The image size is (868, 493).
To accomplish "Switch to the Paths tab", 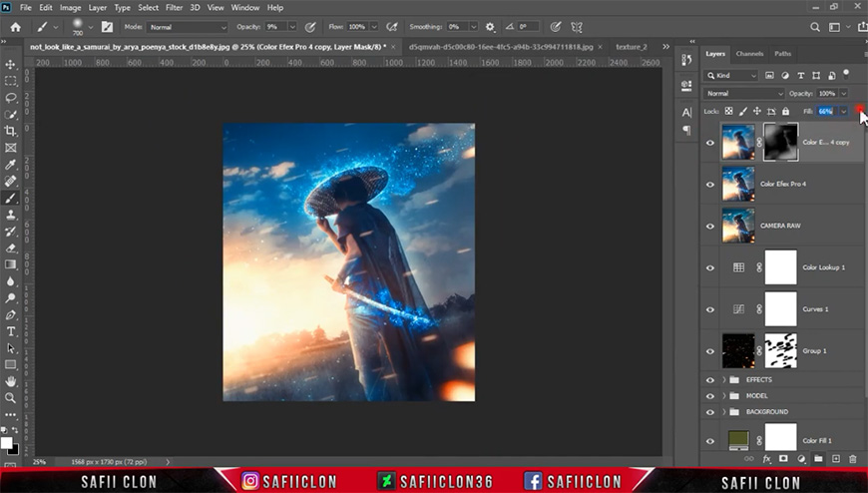I will pyautogui.click(x=783, y=54).
